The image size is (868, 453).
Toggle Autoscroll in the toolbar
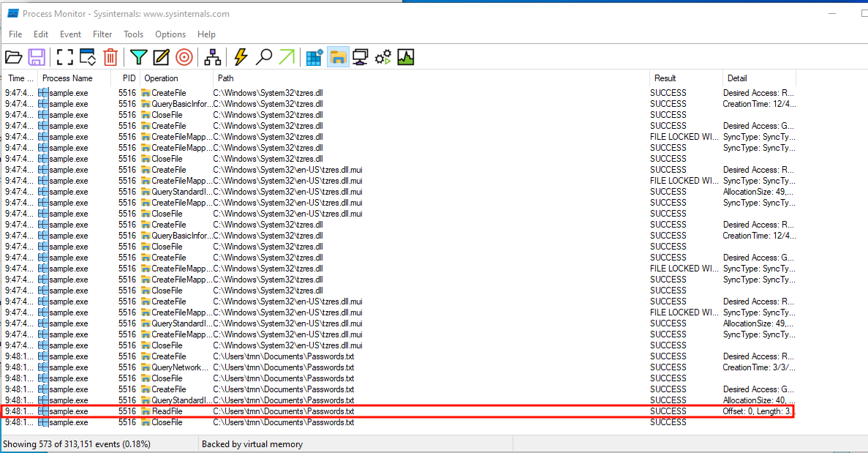point(88,57)
